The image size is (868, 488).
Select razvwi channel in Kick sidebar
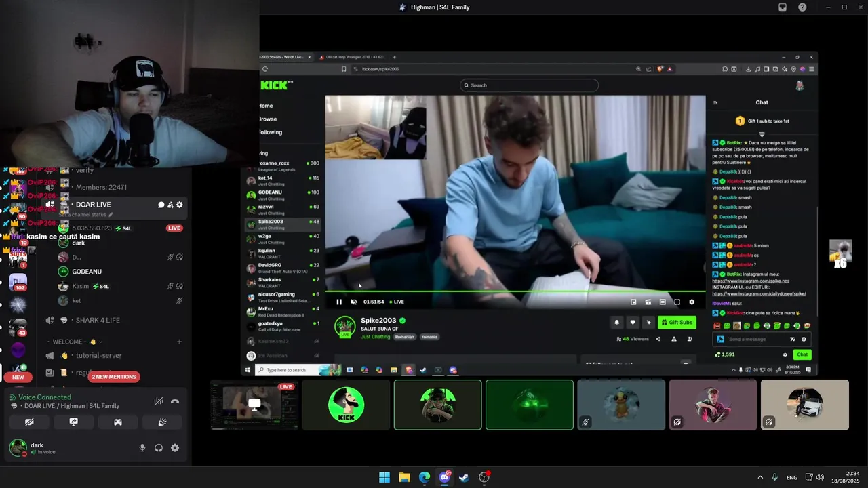pos(283,209)
